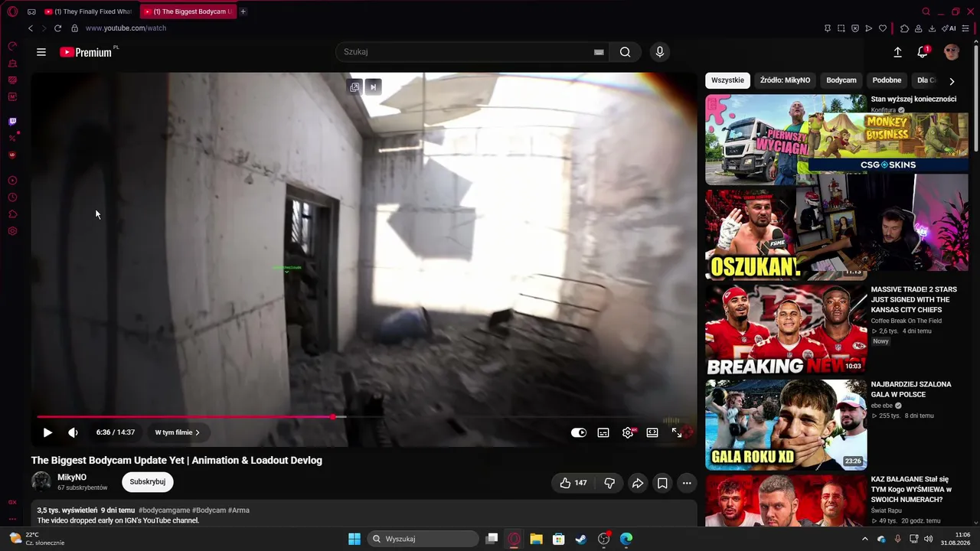
Task: Take a snapshot with the browser toolbar
Action: click(841, 28)
